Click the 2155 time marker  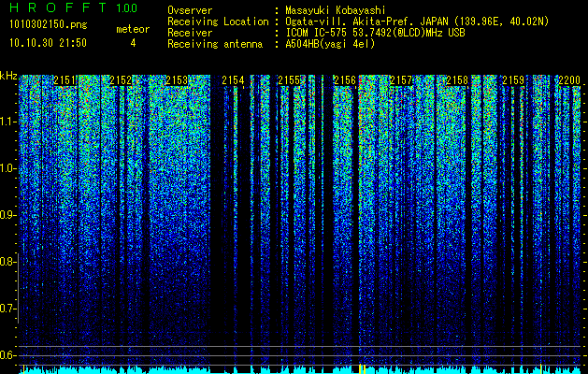click(289, 80)
